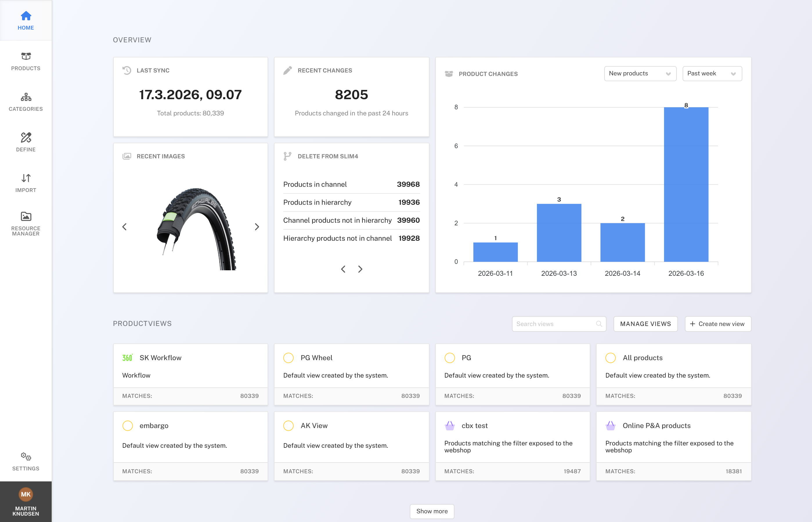Image resolution: width=812 pixels, height=522 pixels.
Task: Open the Define tools icon
Action: coord(26,137)
